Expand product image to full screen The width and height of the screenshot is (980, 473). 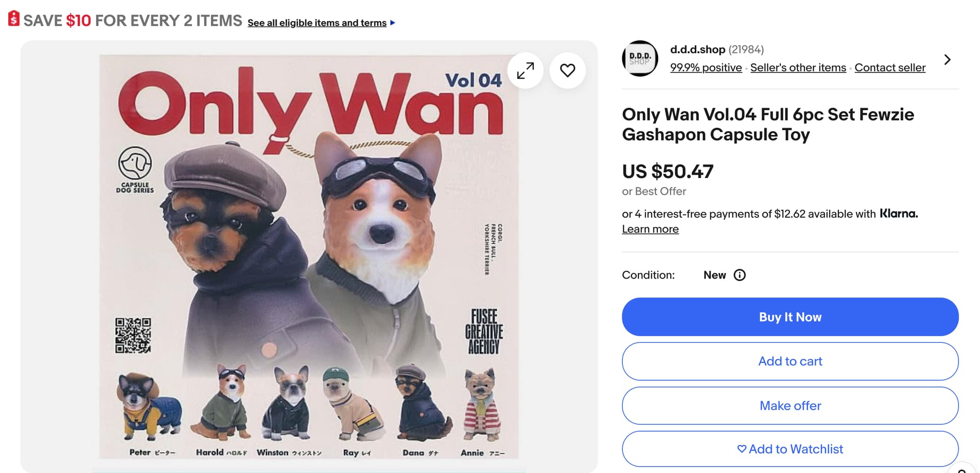click(525, 70)
